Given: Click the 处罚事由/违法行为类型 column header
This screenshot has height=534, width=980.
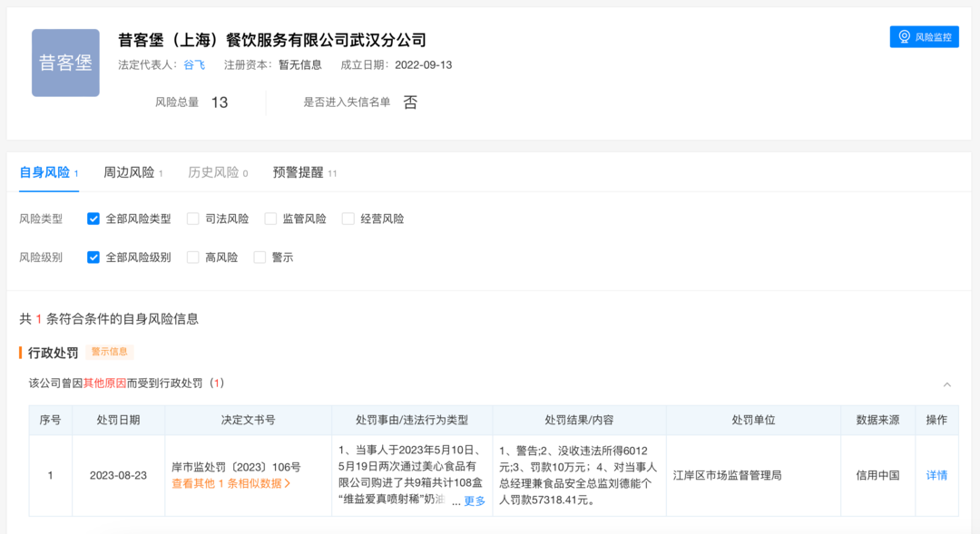Looking at the screenshot, I should (x=412, y=421).
